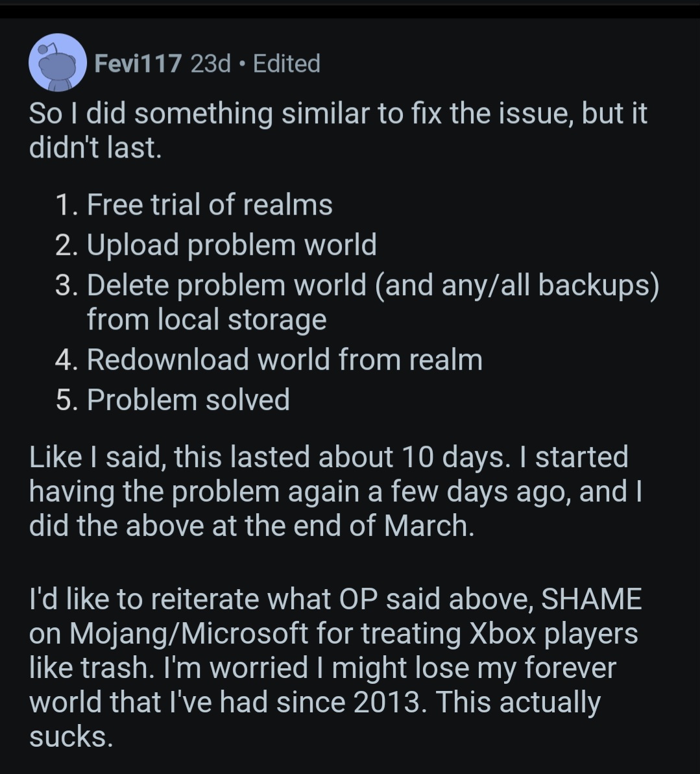Open the Fevi117 user profile link

point(138,64)
